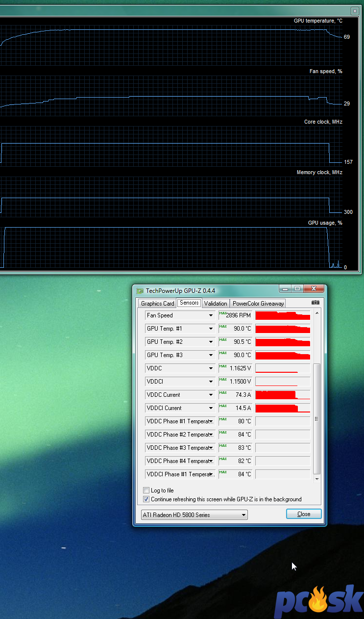Image resolution: width=364 pixels, height=619 pixels.
Task: Open the VDDCI Current sensor dropdown
Action: [180, 408]
